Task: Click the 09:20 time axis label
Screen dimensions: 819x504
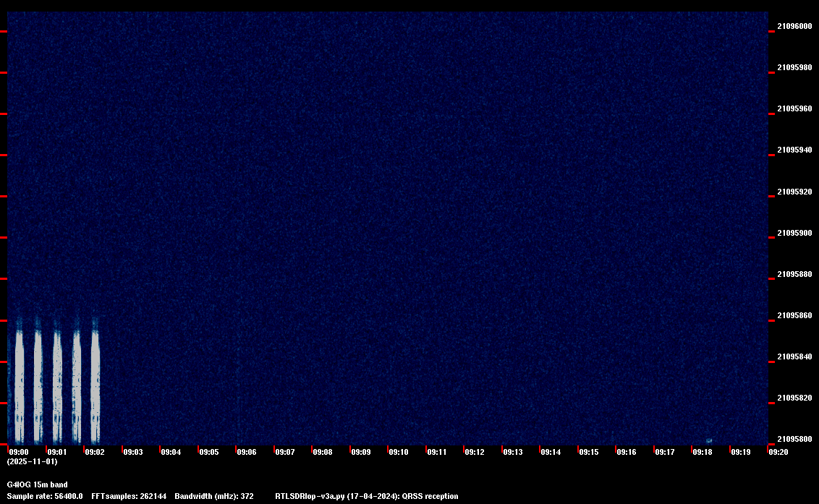Action: point(778,452)
